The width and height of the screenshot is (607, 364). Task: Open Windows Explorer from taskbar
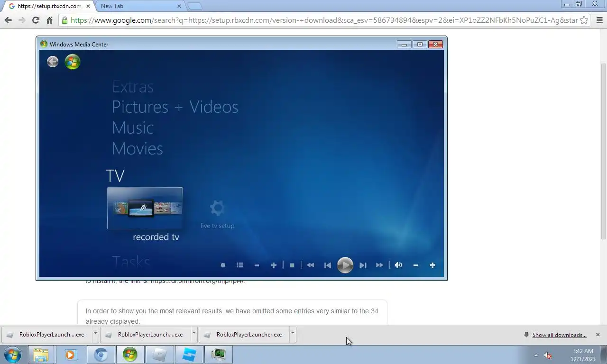pos(41,355)
